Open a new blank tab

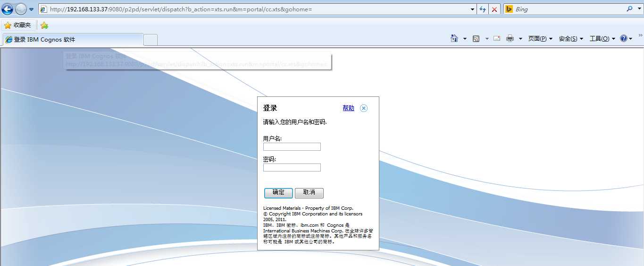click(150, 40)
